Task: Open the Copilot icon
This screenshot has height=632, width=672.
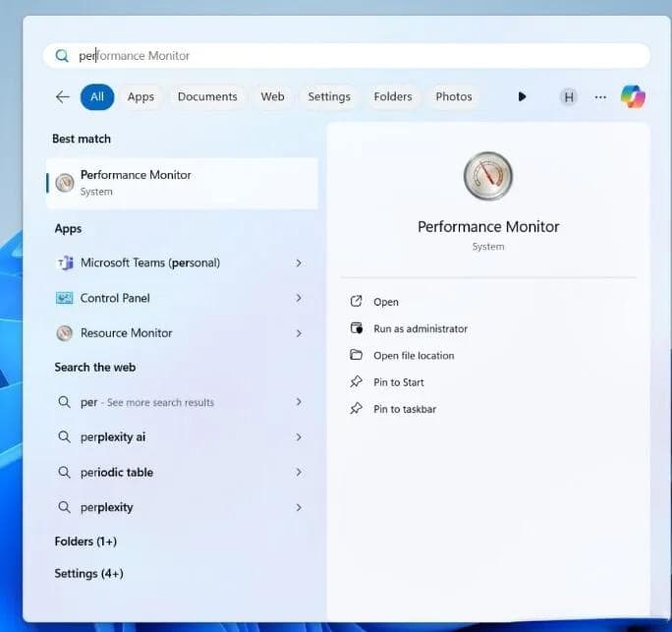Action: [633, 97]
